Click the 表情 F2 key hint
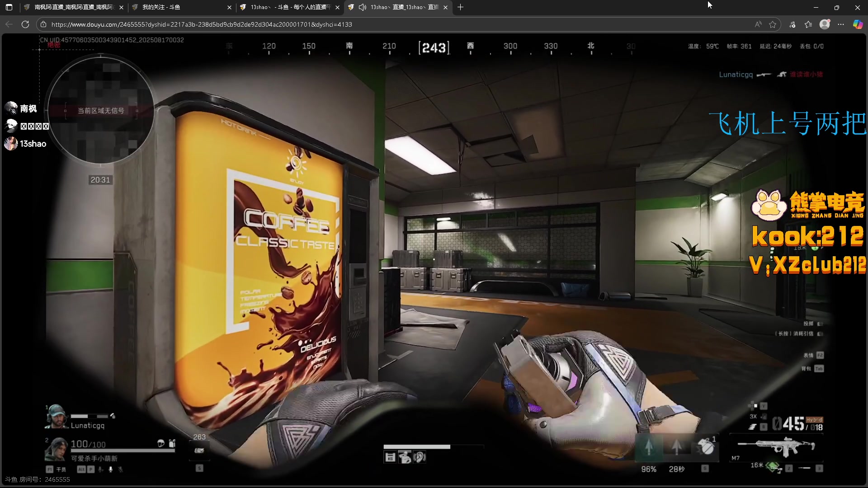 (813, 355)
